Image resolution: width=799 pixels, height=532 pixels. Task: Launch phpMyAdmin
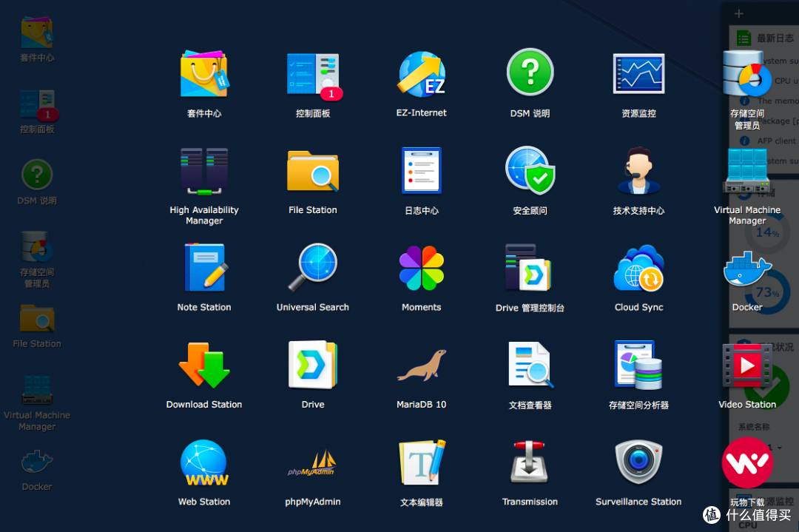tap(312, 463)
